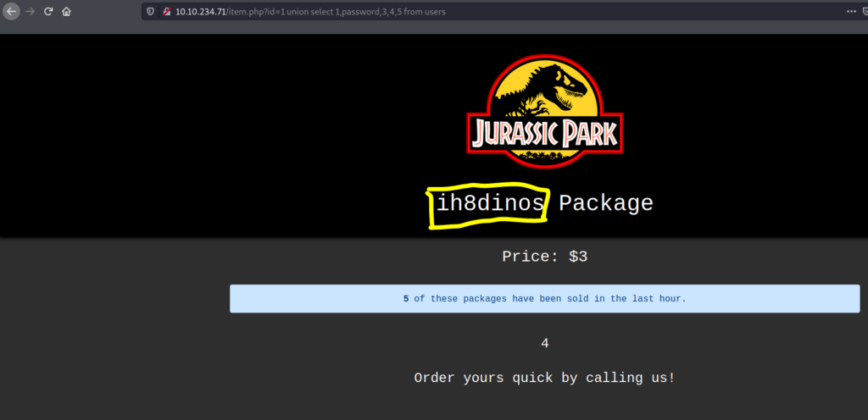Click the blue packages sold notification banner
This screenshot has height=420, width=868.
pos(544,299)
